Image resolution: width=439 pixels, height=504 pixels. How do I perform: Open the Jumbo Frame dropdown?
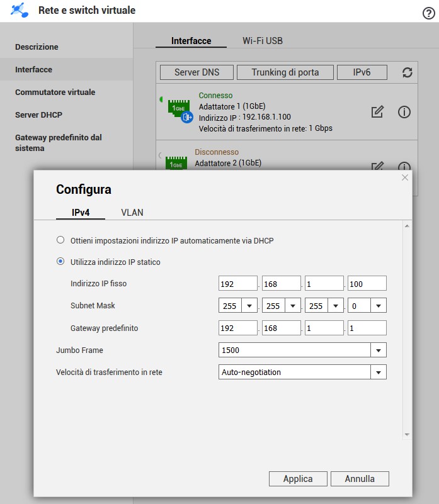[x=379, y=350]
